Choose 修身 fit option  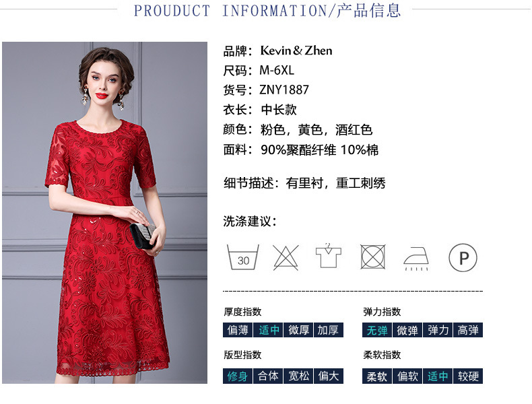tap(238, 376)
